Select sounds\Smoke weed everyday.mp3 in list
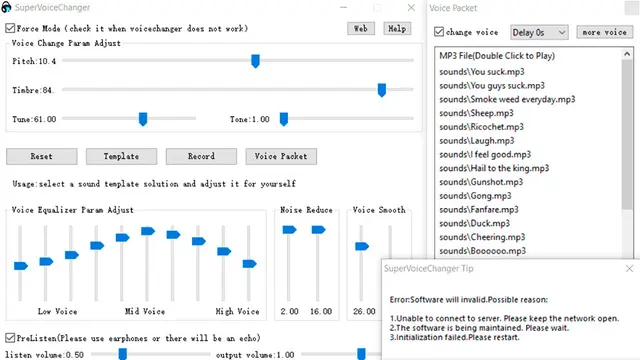The image size is (640, 360). [x=507, y=99]
